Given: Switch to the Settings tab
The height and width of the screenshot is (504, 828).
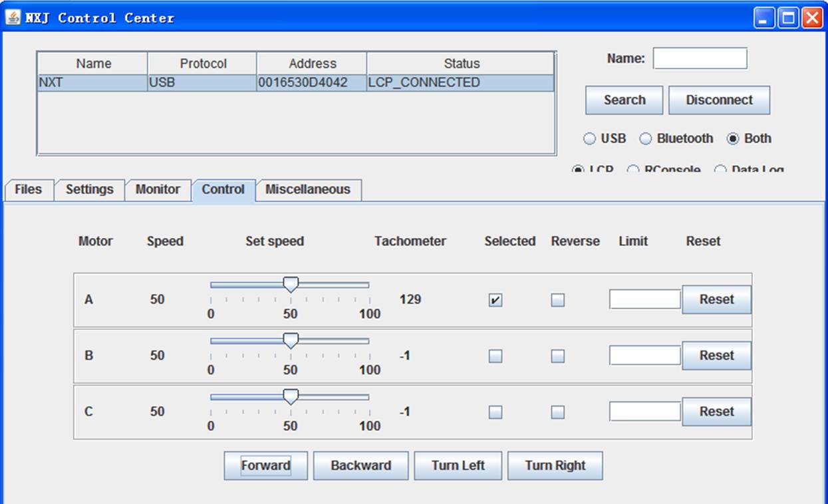Looking at the screenshot, I should point(89,189).
